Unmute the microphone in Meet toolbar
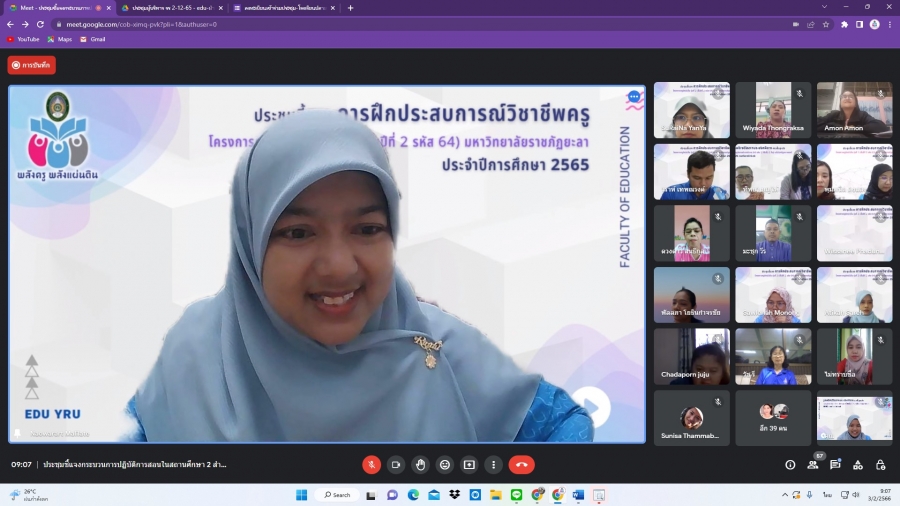The width and height of the screenshot is (900, 506). tap(371, 465)
